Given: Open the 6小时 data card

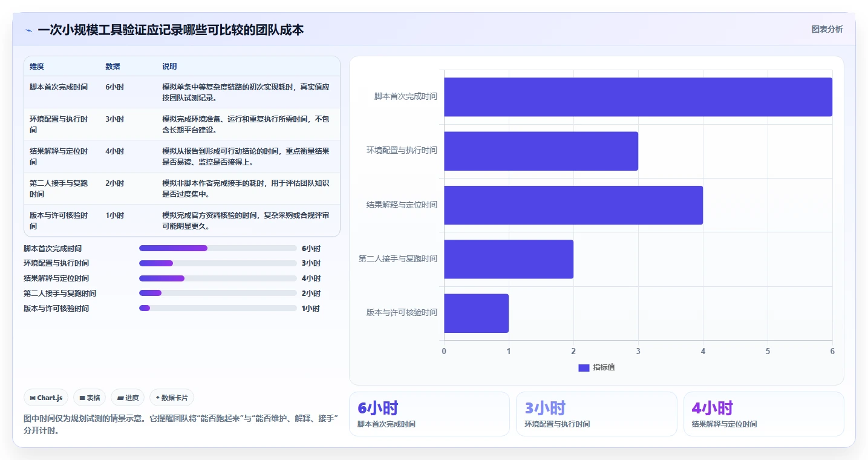Looking at the screenshot, I should (429, 414).
